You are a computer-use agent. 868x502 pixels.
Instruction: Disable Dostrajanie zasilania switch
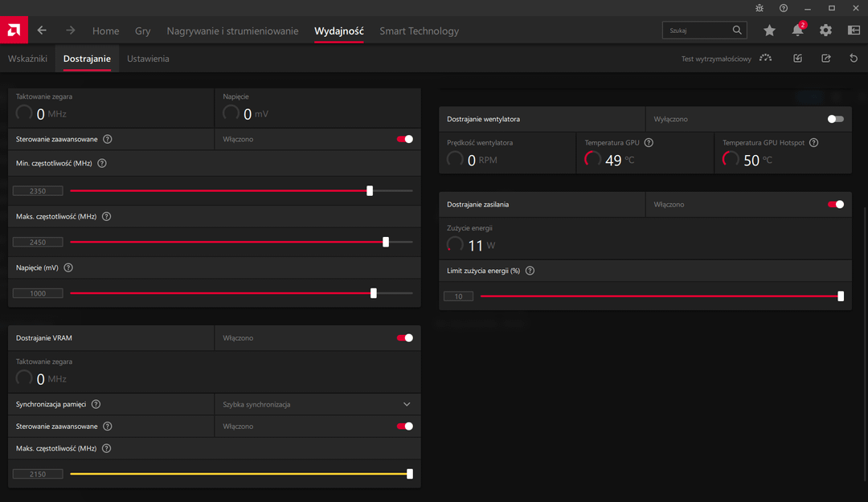[x=836, y=204]
